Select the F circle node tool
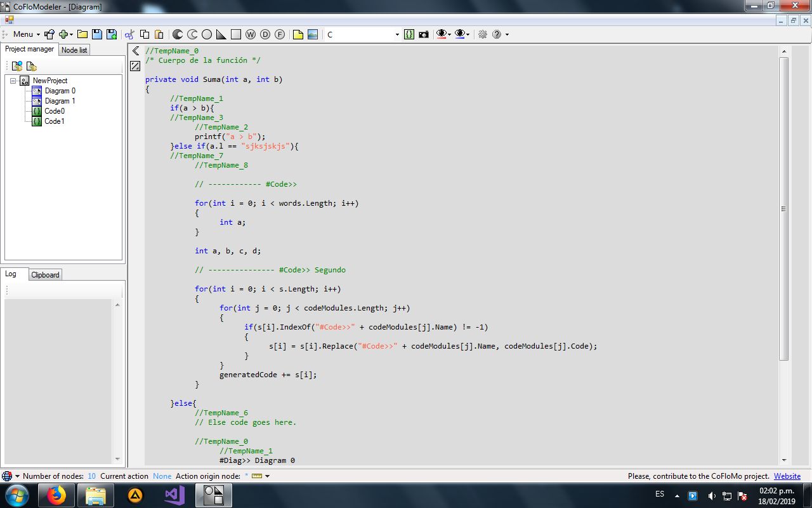Screen dimensions: 812x508 pyautogui.click(x=280, y=34)
